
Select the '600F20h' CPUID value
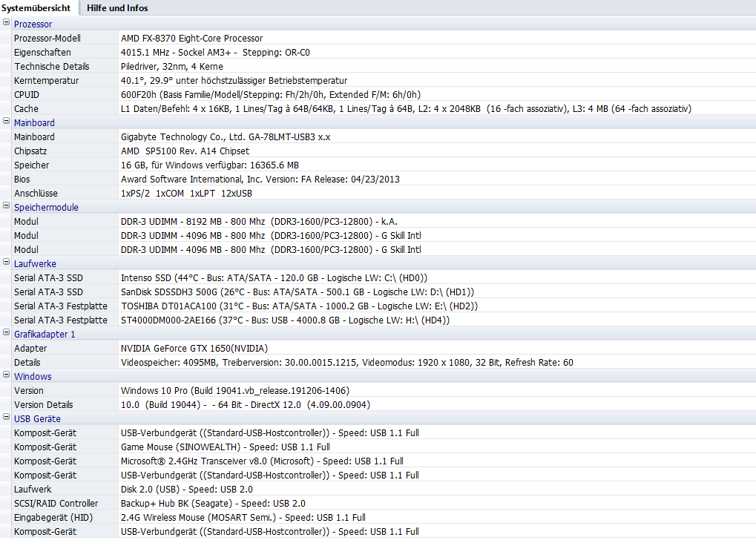[271, 94]
